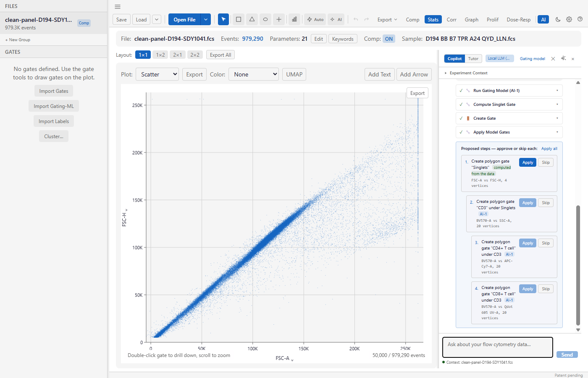The image size is (588, 378).
Task: Click the histogram bar chart icon
Action: click(x=294, y=19)
